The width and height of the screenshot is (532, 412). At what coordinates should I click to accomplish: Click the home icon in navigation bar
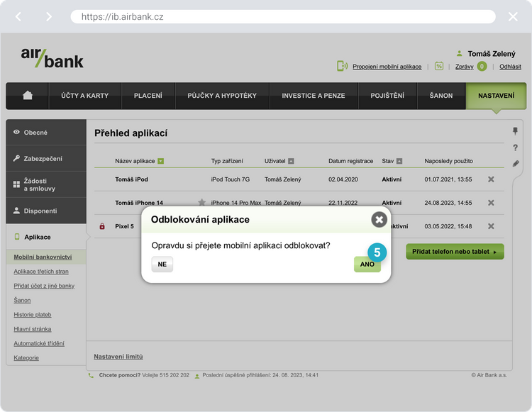coord(28,96)
